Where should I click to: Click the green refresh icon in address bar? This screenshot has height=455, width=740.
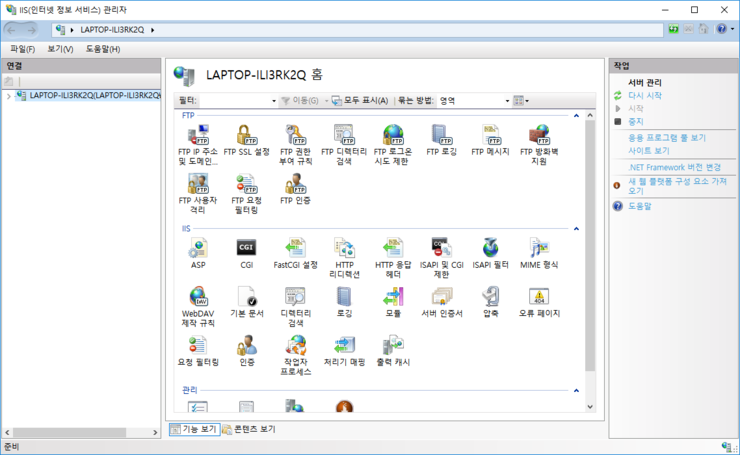click(x=673, y=29)
